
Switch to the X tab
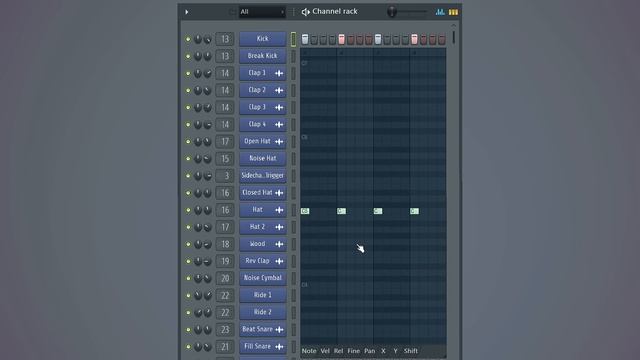pyautogui.click(x=383, y=351)
